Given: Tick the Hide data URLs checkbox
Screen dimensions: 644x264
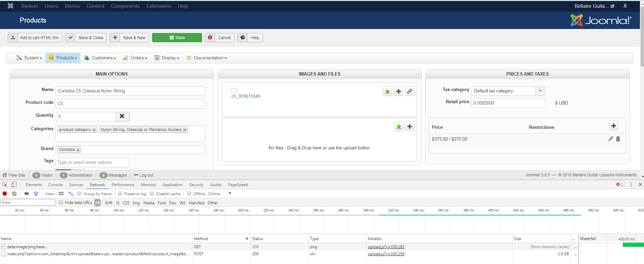Looking at the screenshot, I should (x=61, y=202).
